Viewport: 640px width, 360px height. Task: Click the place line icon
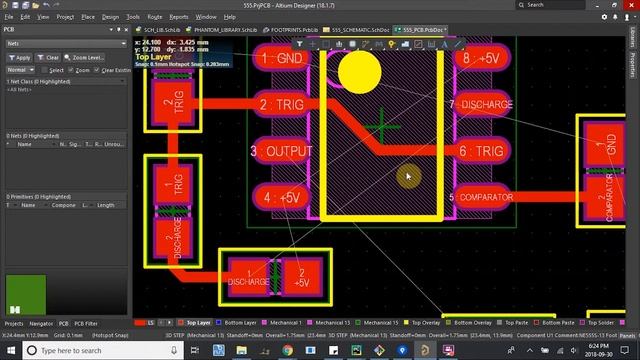458,44
